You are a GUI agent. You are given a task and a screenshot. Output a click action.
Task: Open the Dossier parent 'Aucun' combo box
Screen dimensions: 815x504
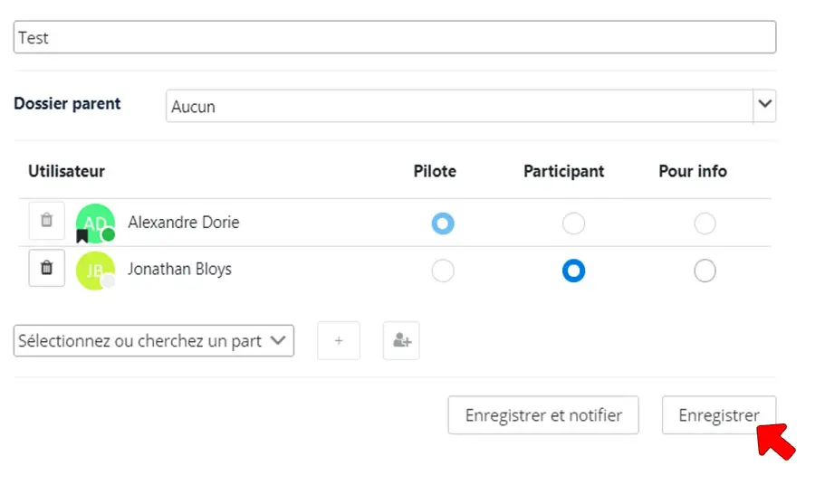pyautogui.click(x=459, y=106)
